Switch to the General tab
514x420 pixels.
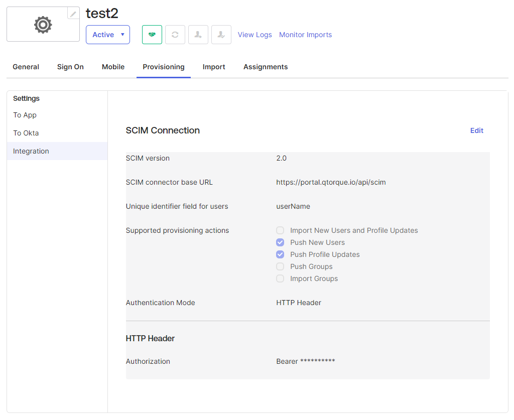26,67
